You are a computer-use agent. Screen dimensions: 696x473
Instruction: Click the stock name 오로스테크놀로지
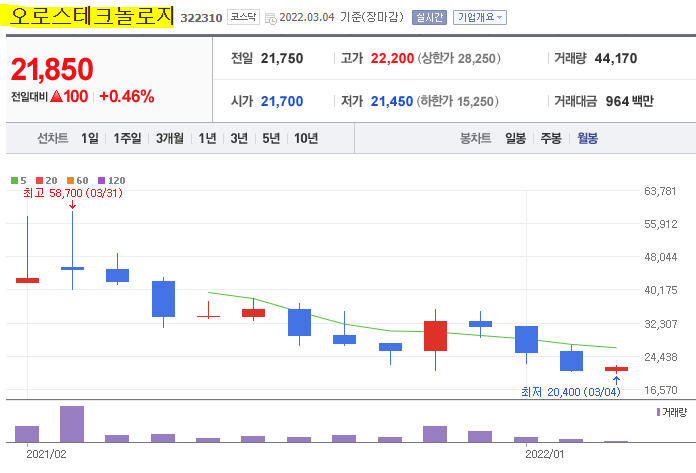[91, 16]
